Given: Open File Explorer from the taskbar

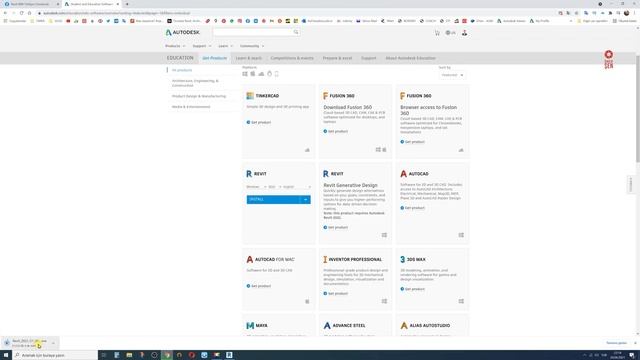Looking at the screenshot, I should click(x=129, y=355).
